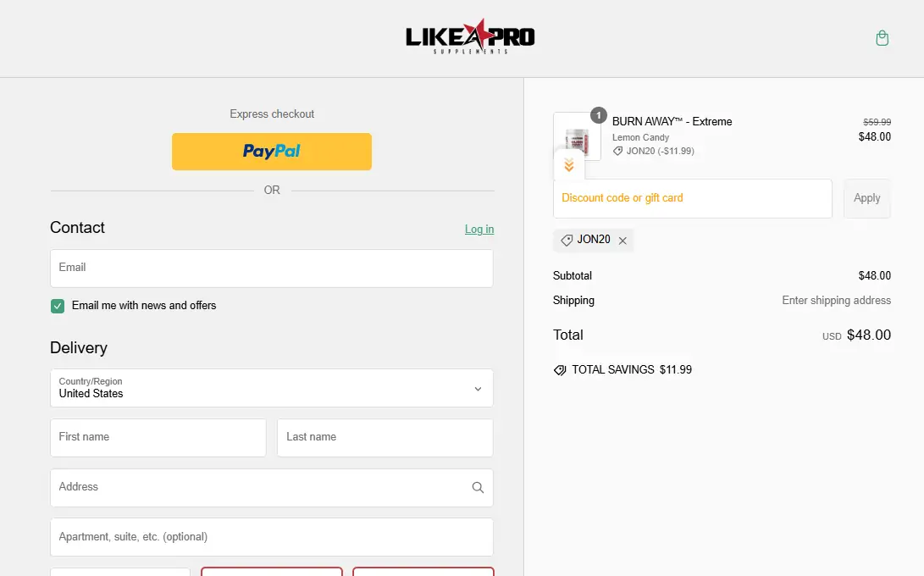Click the JON20 tag icon
The width and height of the screenshot is (924, 576).
tap(567, 241)
